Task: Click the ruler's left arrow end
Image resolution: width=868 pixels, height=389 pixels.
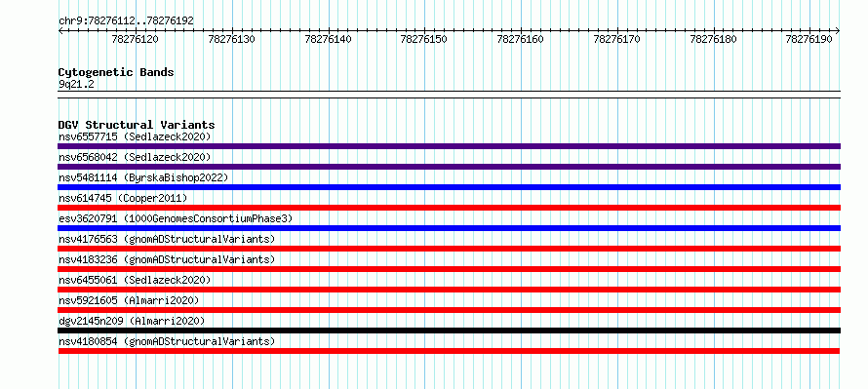Action: click(60, 31)
